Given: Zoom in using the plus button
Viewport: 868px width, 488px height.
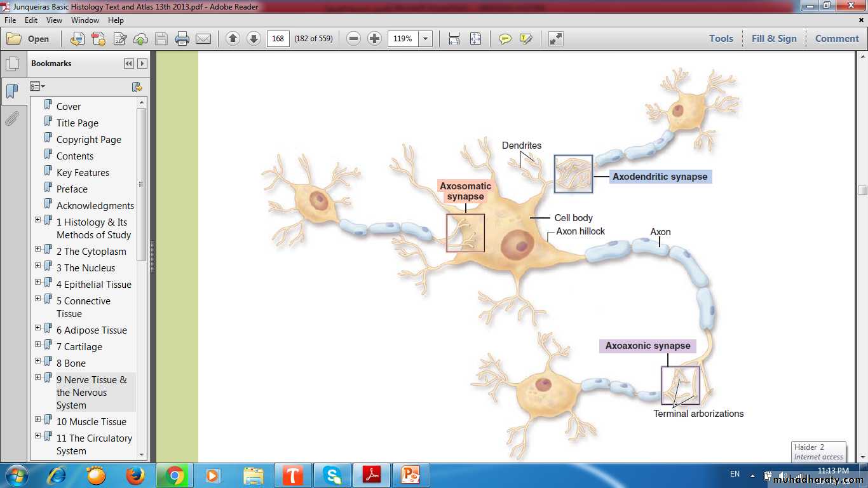Looking at the screenshot, I should (x=375, y=39).
